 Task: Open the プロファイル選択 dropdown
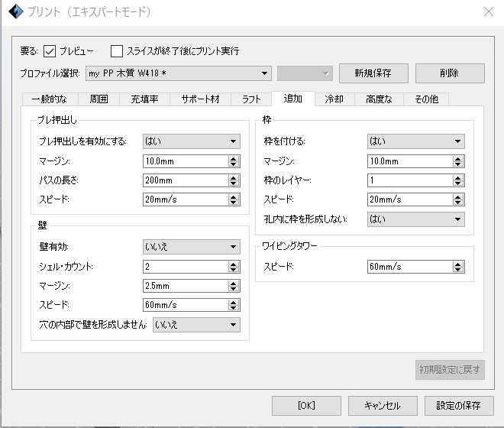[x=179, y=73]
